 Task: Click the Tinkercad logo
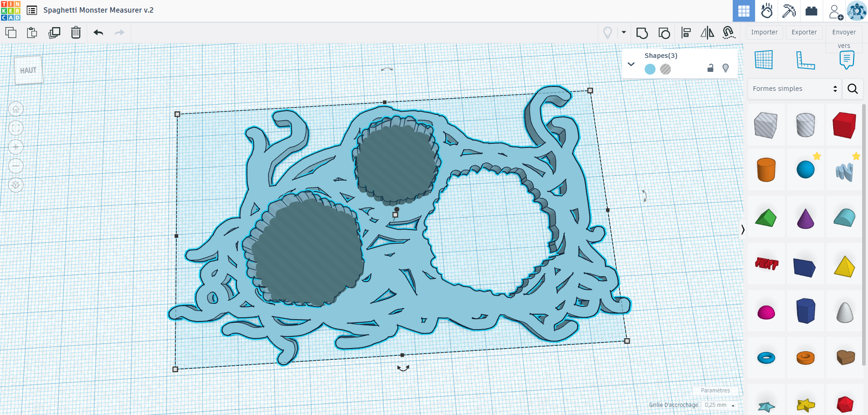[11, 10]
